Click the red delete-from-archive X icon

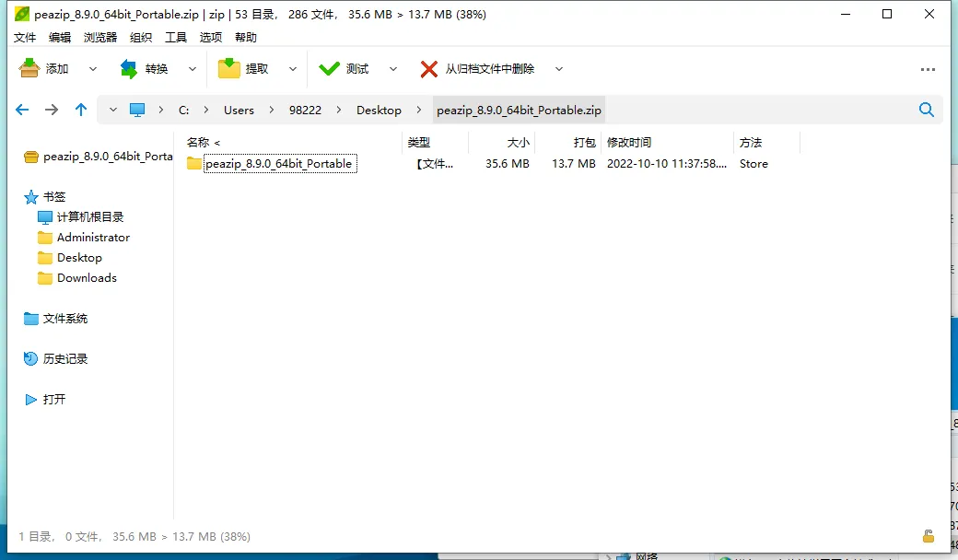(x=429, y=68)
